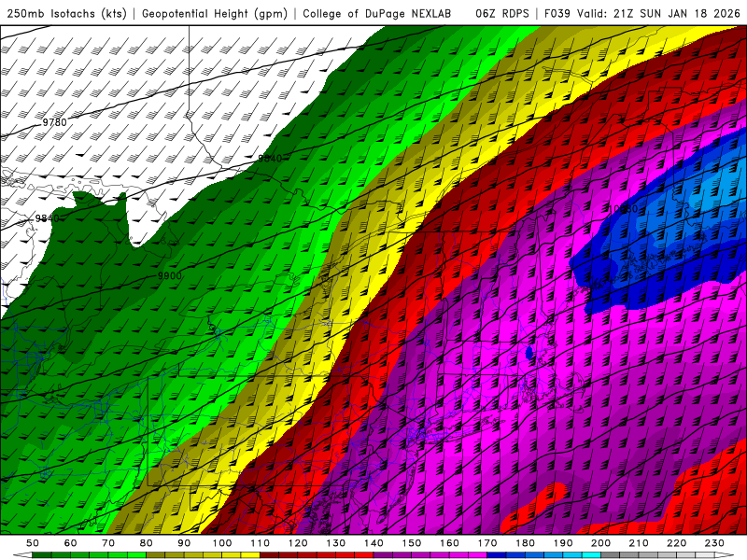Click the 'Geopotential Height (gpm)' title text
Image resolution: width=747 pixels, height=560 pixels.
[x=215, y=13]
